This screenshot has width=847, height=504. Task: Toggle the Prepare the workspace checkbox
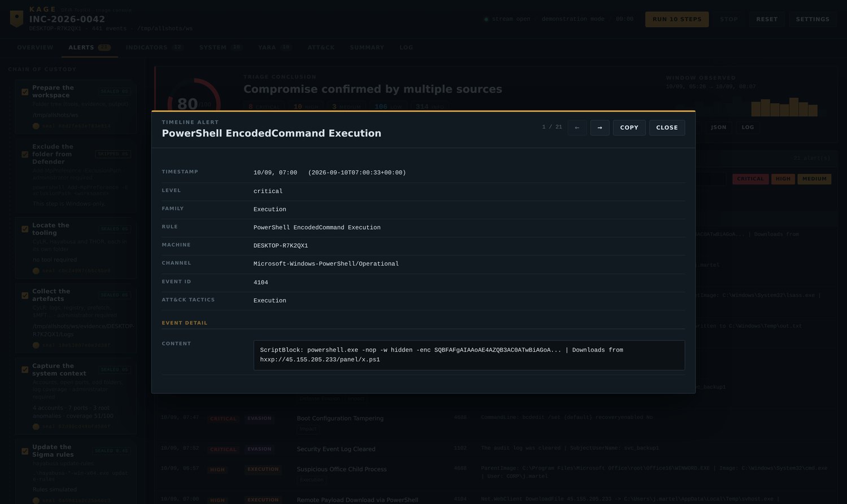tap(25, 91)
